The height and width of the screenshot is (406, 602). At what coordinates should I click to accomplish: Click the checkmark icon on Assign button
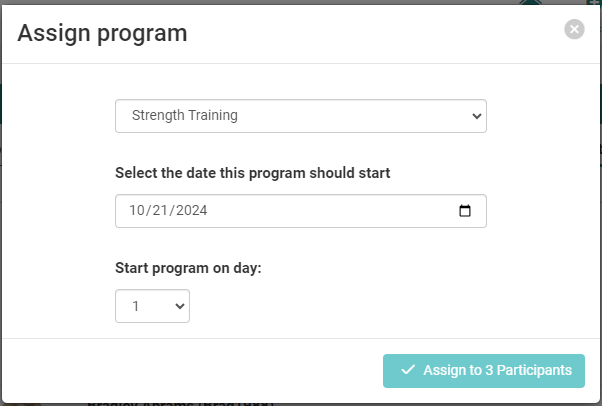coord(407,370)
